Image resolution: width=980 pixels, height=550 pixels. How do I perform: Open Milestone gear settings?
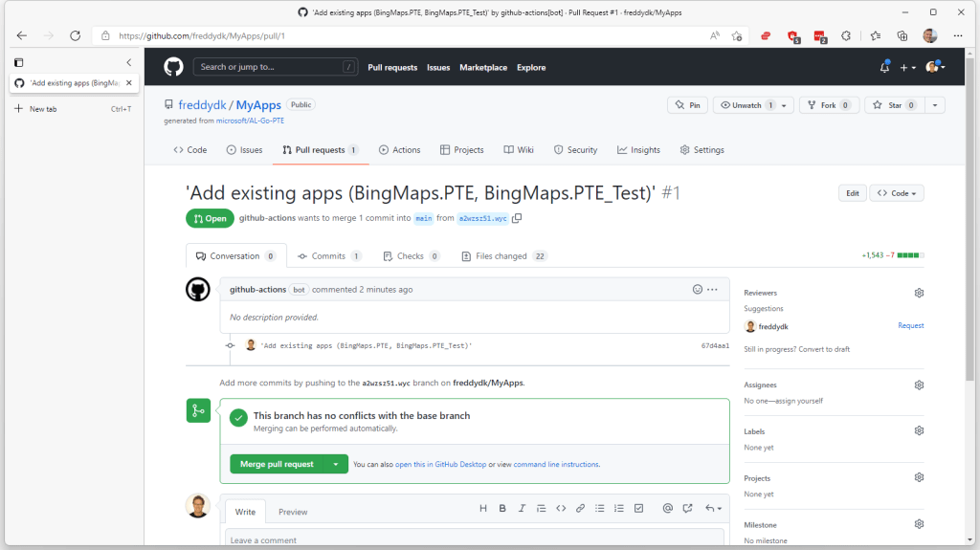pos(919,524)
